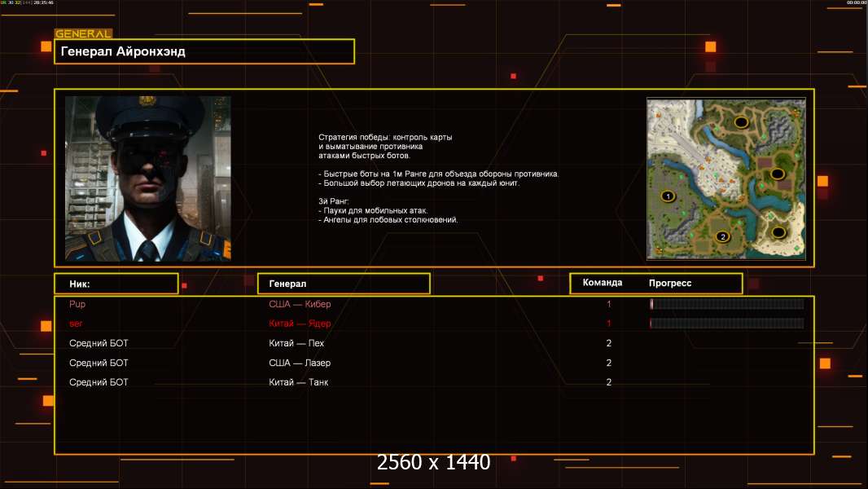The height and width of the screenshot is (489, 868).
Task: Click the "Большой выбор летающих дронов" line
Action: (x=419, y=183)
